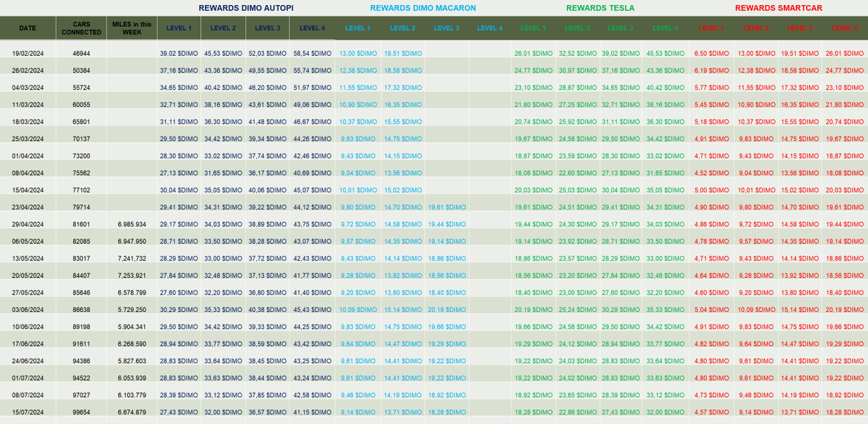Select Autopi cell 51,97 $DIMO
The image size is (868, 424).
[x=312, y=88]
